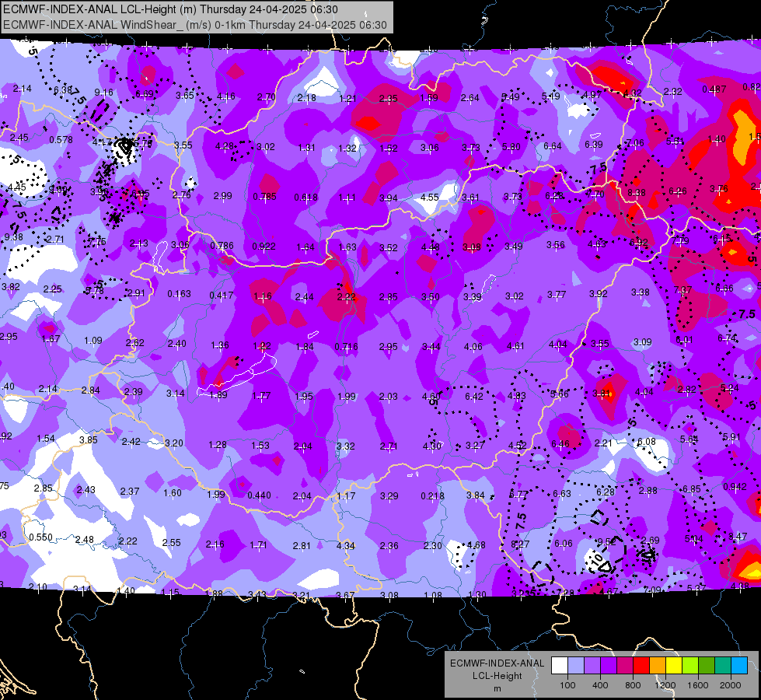The image size is (761, 700).
Task: Click the wind shear value '0.417'
Action: 222,296
